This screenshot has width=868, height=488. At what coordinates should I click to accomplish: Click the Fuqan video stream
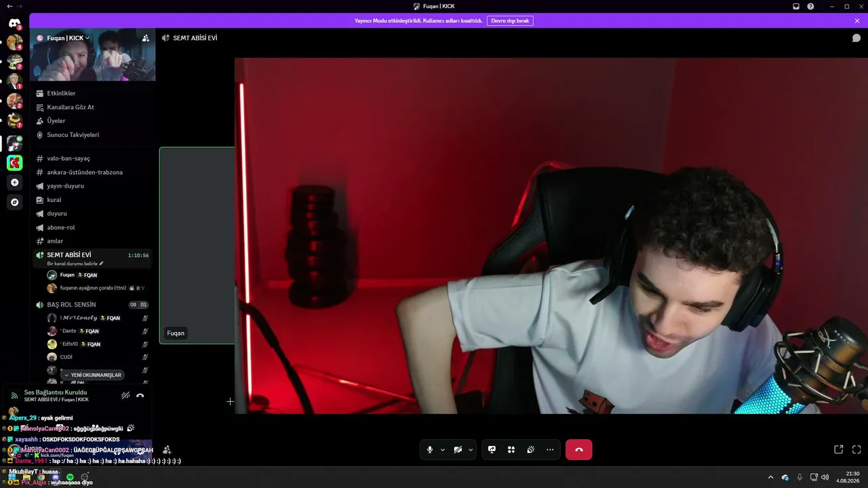[551, 236]
